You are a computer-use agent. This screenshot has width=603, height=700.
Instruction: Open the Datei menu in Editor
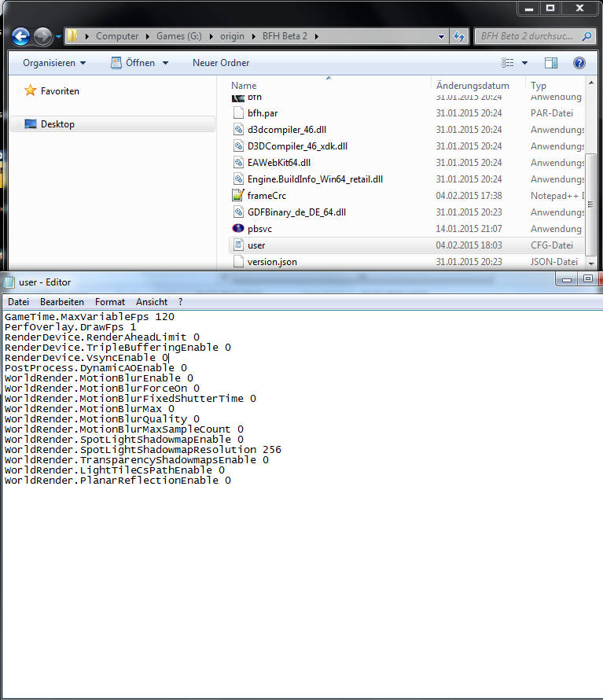point(18,302)
